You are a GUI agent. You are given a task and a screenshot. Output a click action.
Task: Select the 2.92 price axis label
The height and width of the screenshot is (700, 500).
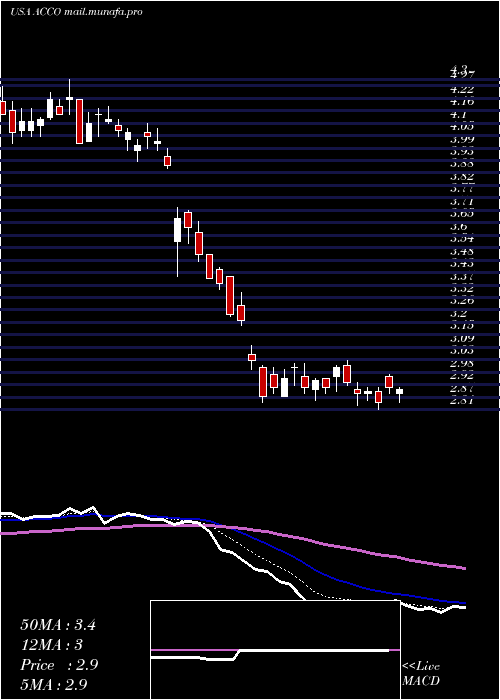(x=462, y=376)
